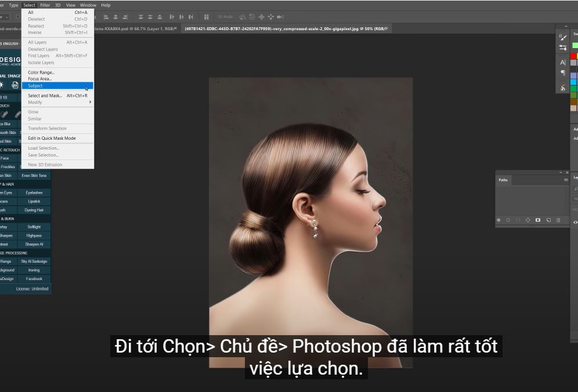Choose Subject in the Select menu
The width and height of the screenshot is (578, 392).
coord(36,86)
